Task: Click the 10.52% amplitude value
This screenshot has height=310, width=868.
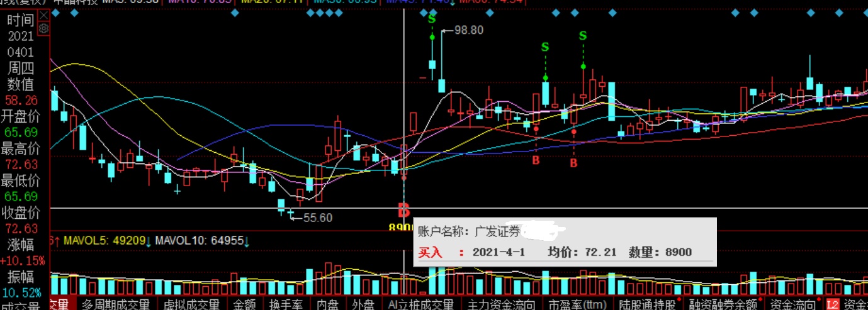Action: (21, 293)
